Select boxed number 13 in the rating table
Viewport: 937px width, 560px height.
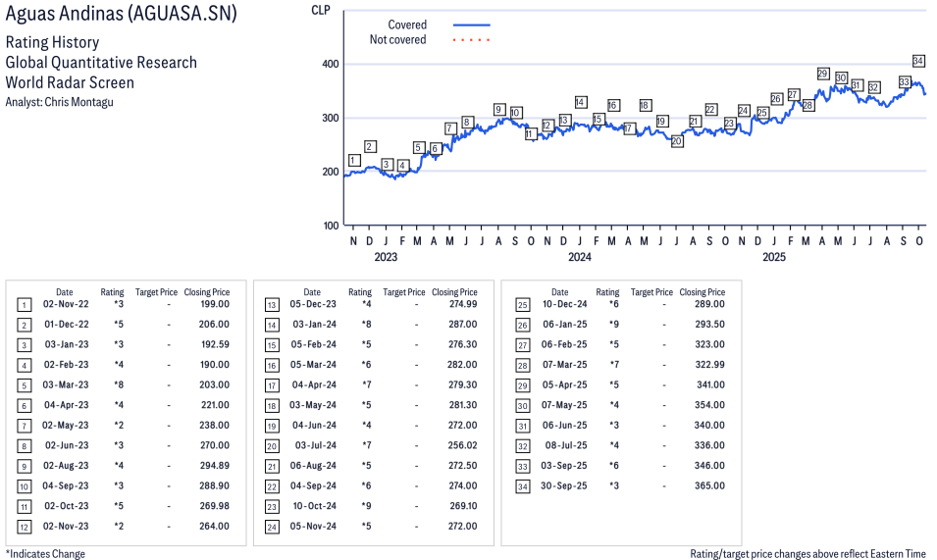pyautogui.click(x=273, y=304)
